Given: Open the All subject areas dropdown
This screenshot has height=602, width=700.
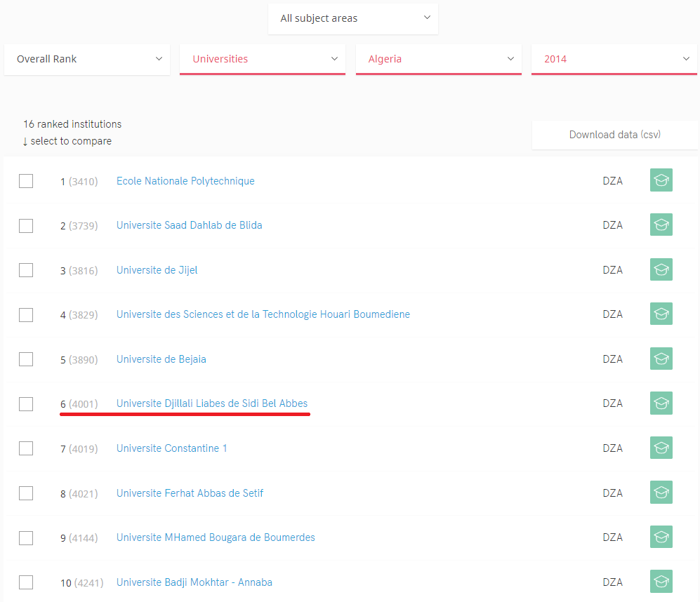Looking at the screenshot, I should [x=353, y=18].
